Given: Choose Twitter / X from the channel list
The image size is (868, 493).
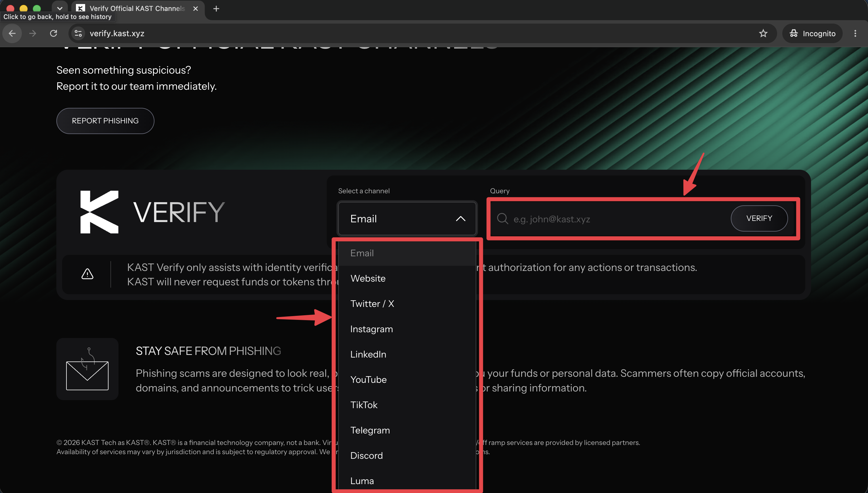Looking at the screenshot, I should point(407,304).
